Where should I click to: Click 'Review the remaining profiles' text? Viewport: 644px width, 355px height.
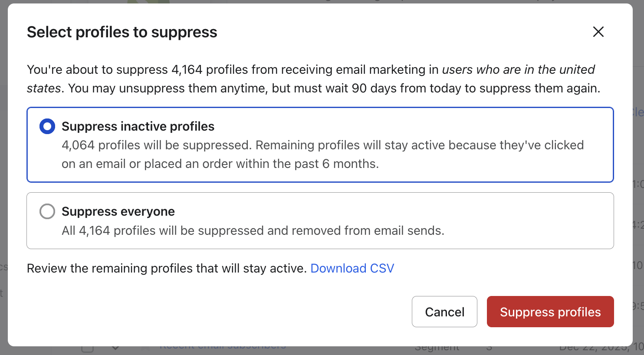tap(167, 268)
